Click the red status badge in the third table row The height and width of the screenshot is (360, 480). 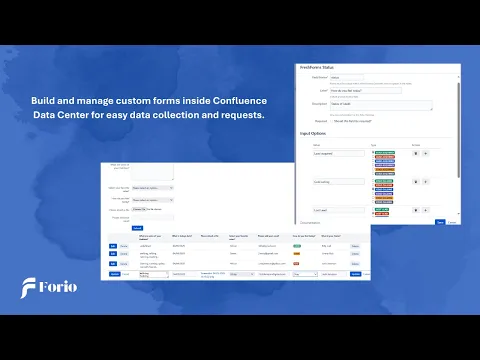tap(296, 264)
